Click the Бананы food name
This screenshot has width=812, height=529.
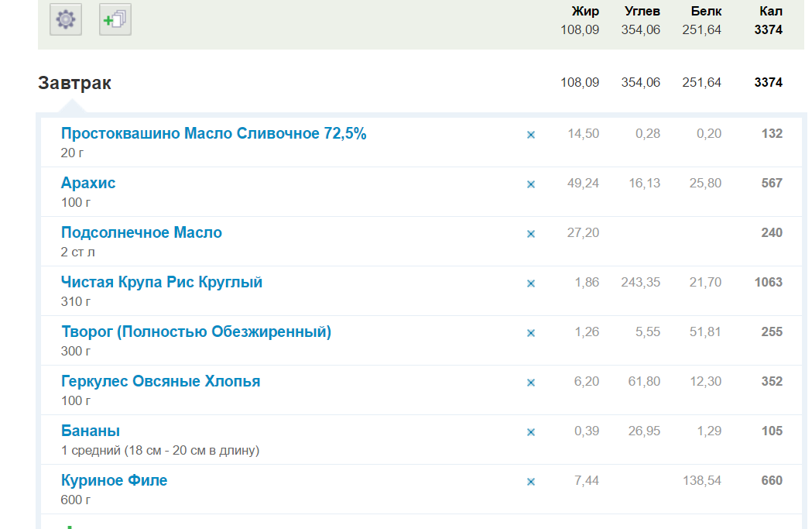pos(91,431)
